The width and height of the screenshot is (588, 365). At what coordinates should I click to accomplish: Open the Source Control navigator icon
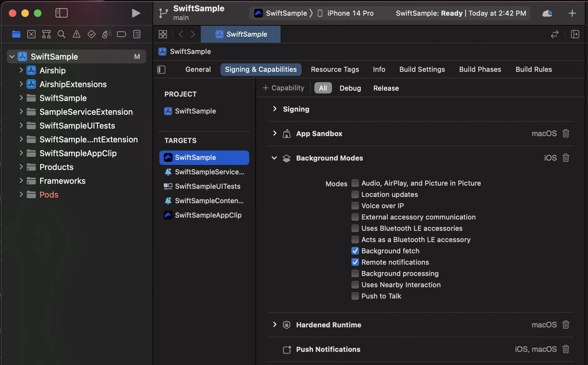31,34
